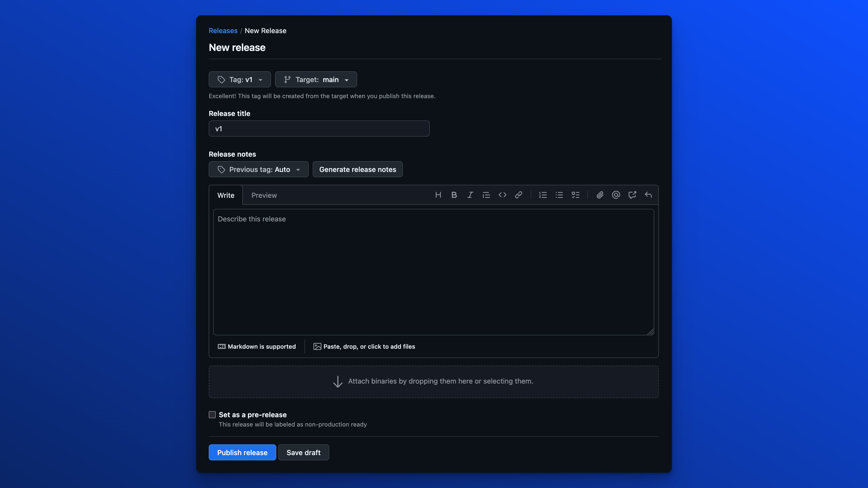
Task: Open the Previous tag: Auto dropdown
Action: [x=258, y=169]
